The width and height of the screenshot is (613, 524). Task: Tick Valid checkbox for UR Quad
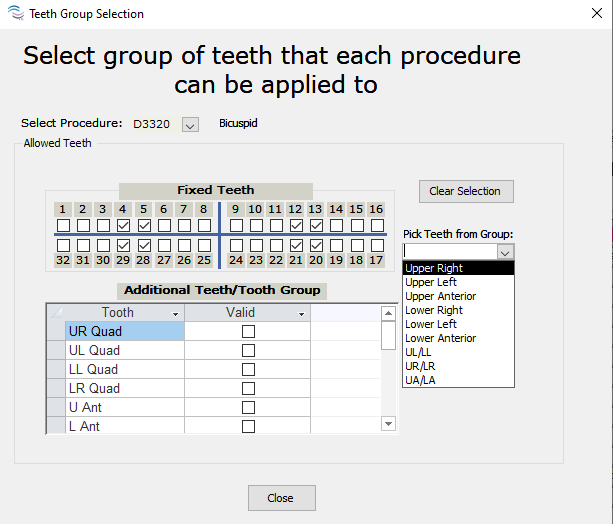[x=248, y=331]
